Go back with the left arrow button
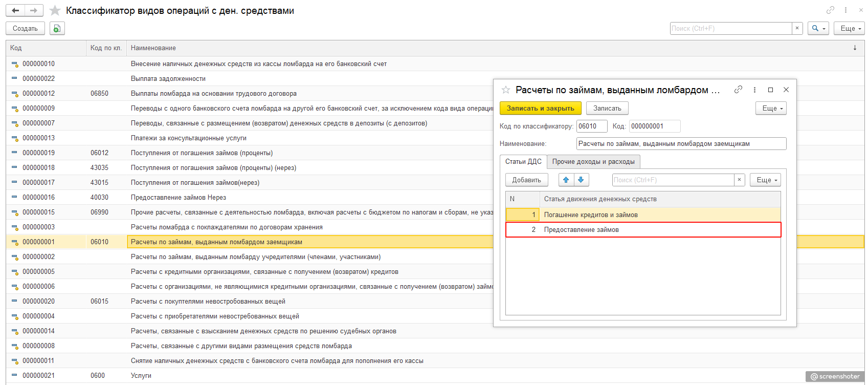This screenshot has height=385, width=868. 15,11
